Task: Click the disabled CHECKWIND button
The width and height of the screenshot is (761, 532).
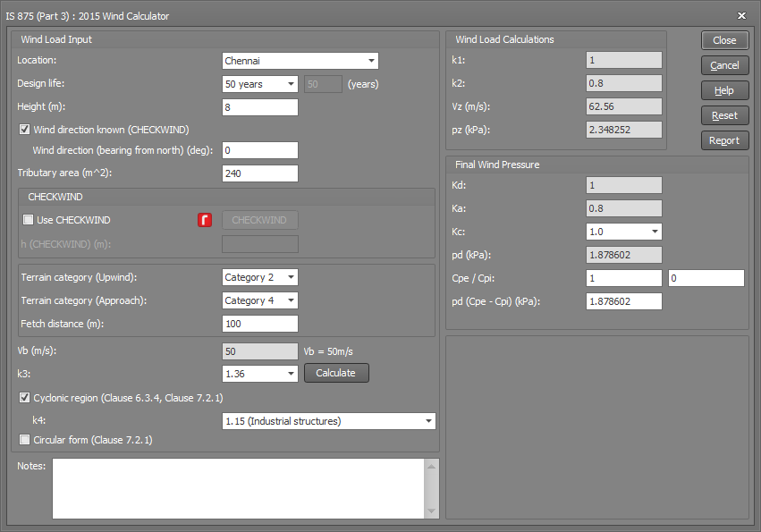Action: [x=260, y=220]
